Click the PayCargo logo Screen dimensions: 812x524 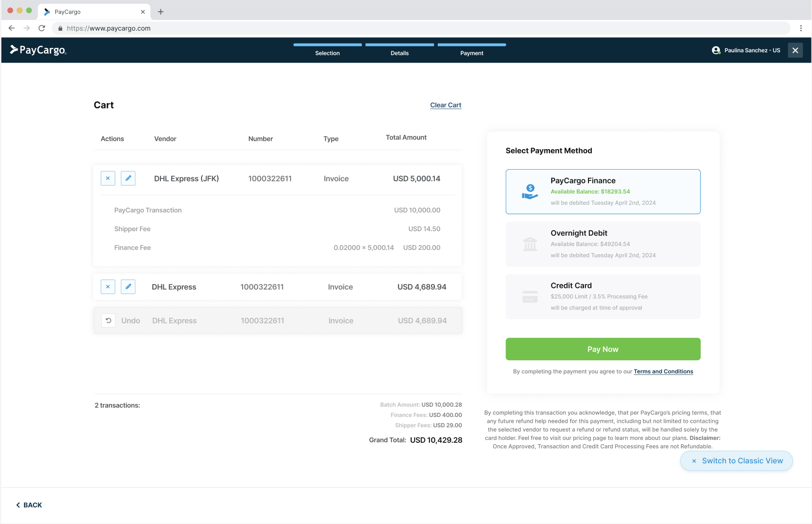38,50
